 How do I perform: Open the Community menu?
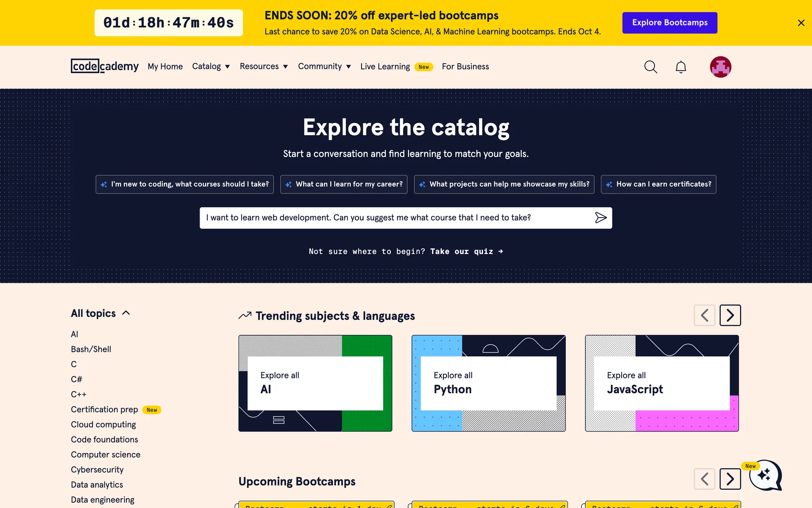324,66
